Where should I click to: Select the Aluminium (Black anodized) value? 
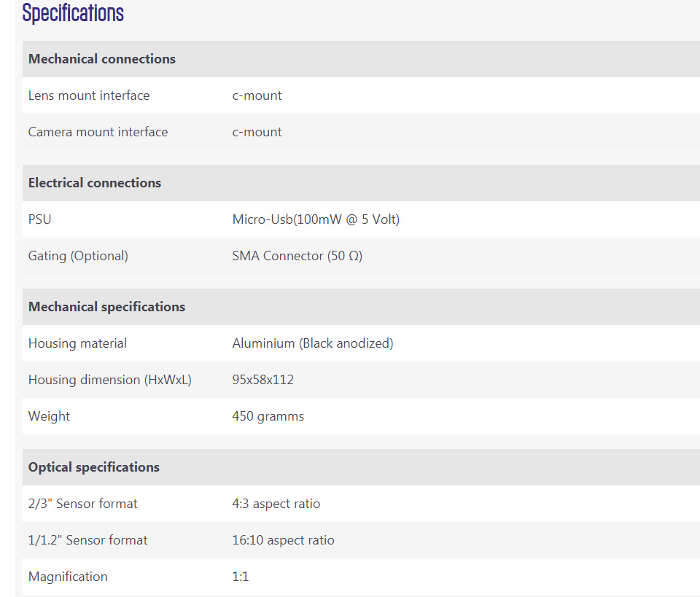(313, 343)
